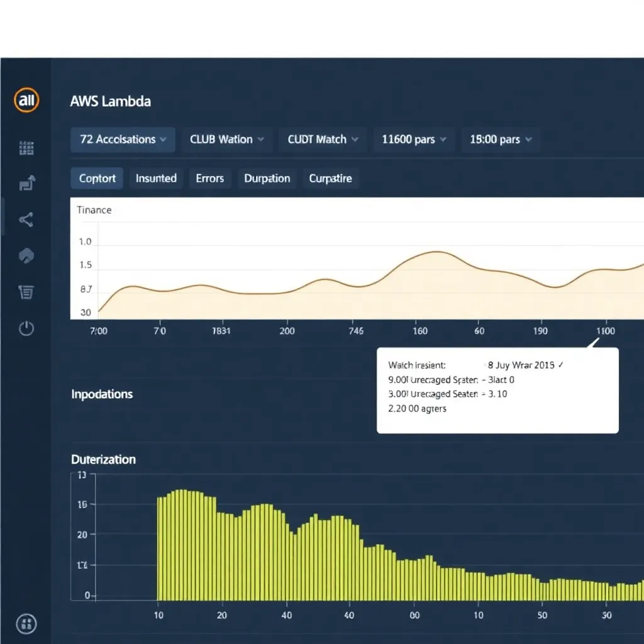Switch to the Insunted tab

(156, 178)
